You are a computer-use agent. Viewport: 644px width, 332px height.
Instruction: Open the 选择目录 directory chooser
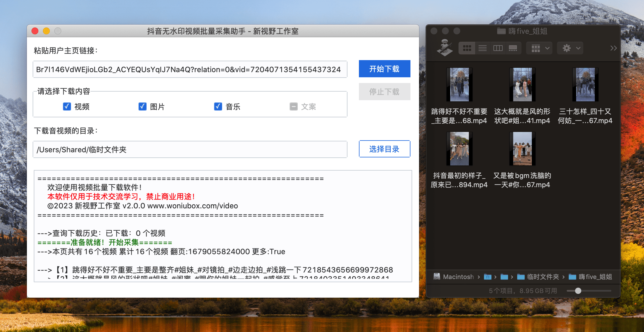[384, 149]
